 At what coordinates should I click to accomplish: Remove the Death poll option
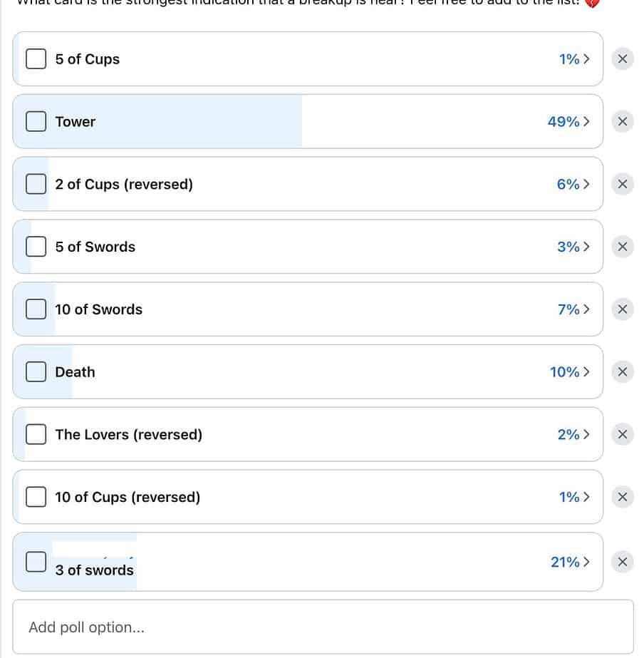(622, 372)
